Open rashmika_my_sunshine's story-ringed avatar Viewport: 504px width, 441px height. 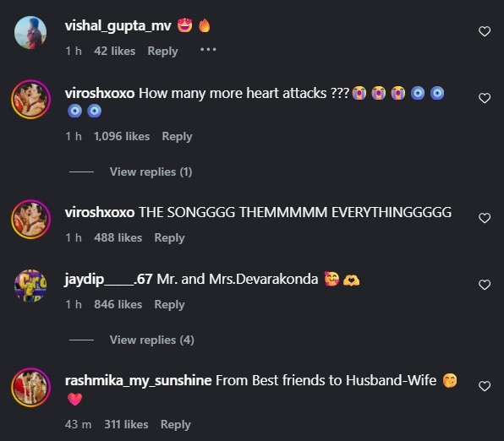click(x=30, y=388)
